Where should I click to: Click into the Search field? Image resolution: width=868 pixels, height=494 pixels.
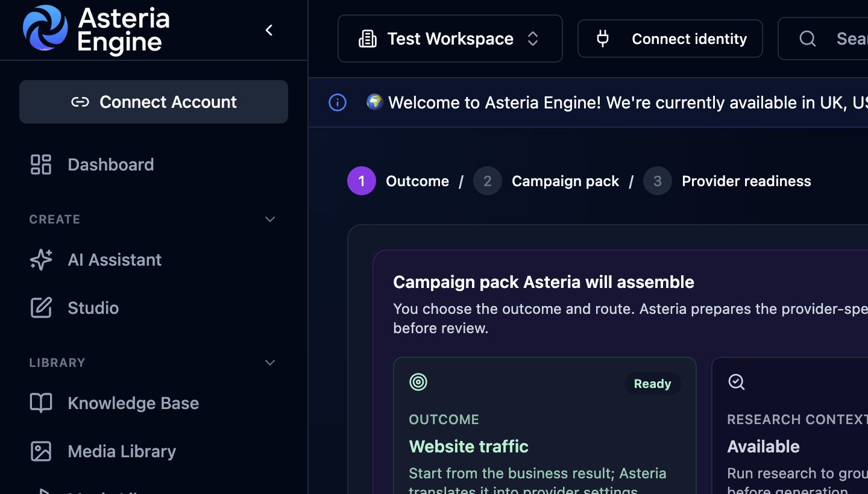[x=823, y=39]
